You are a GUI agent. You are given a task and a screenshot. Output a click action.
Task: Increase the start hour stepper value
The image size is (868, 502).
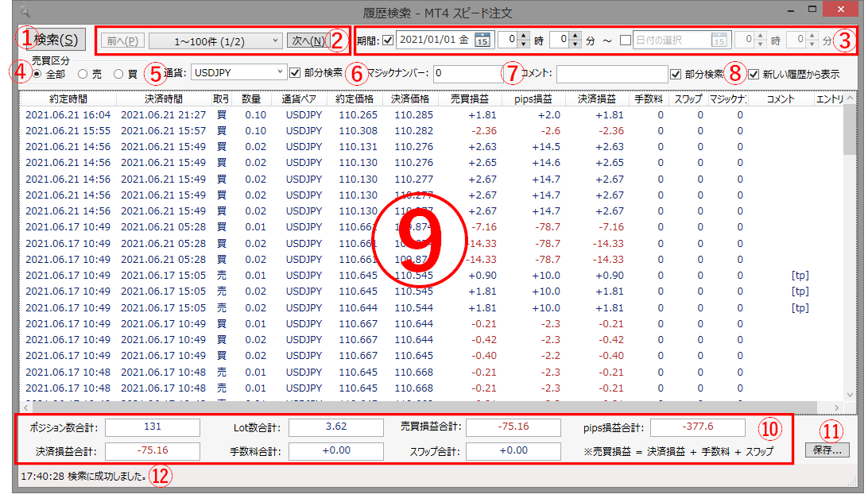tap(523, 37)
